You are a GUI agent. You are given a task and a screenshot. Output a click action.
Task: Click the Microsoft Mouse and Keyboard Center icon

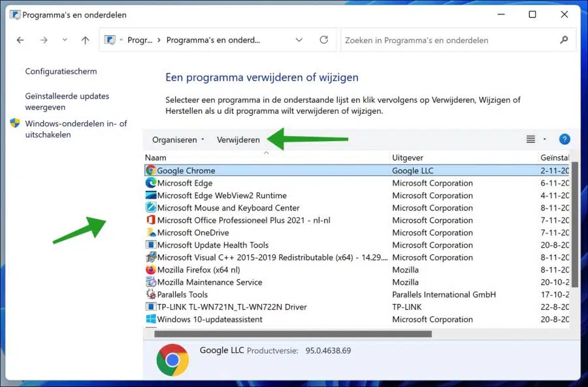point(151,208)
